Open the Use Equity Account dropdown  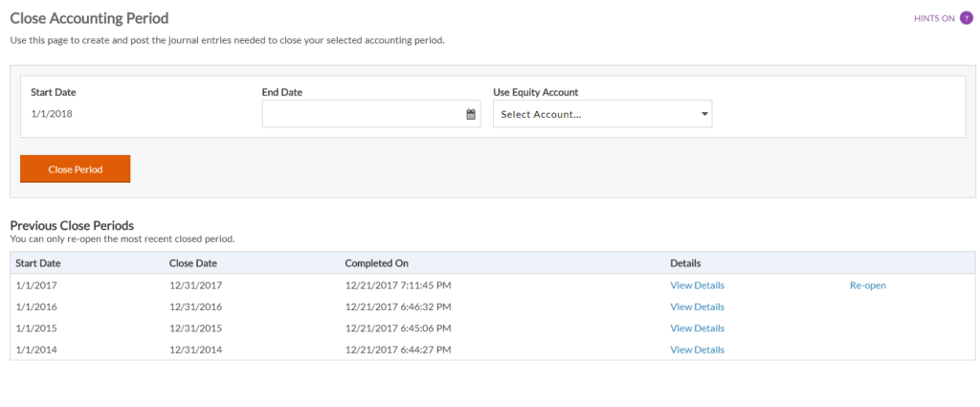pos(603,114)
